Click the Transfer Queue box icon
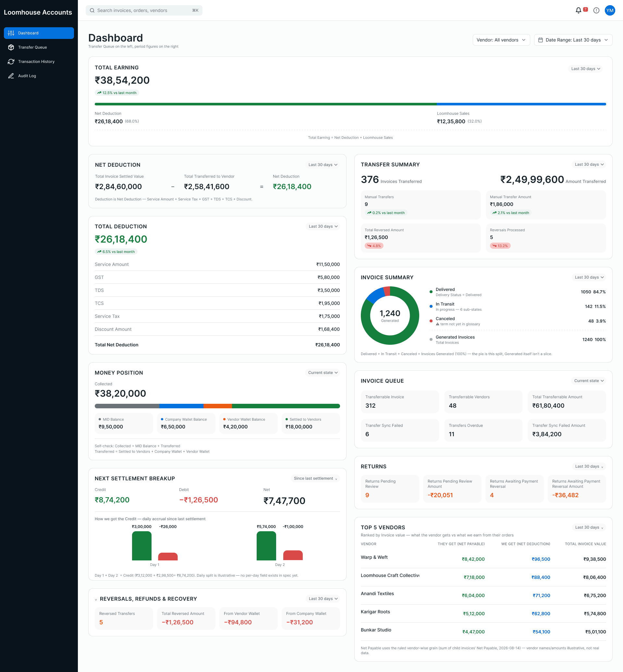The image size is (623, 672). pyautogui.click(x=11, y=47)
